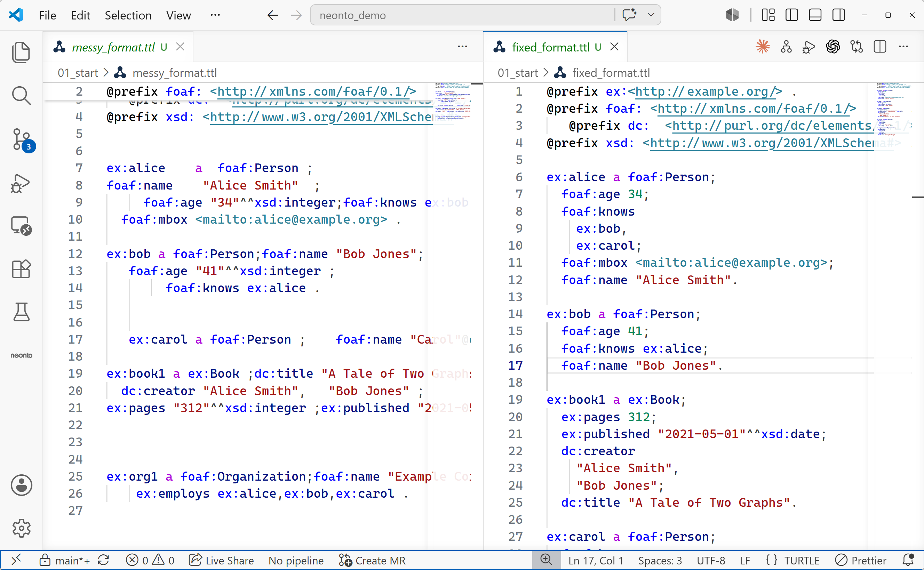Click the run and debug icon in editor toolbar
The width and height of the screenshot is (924, 570).
coord(809,47)
